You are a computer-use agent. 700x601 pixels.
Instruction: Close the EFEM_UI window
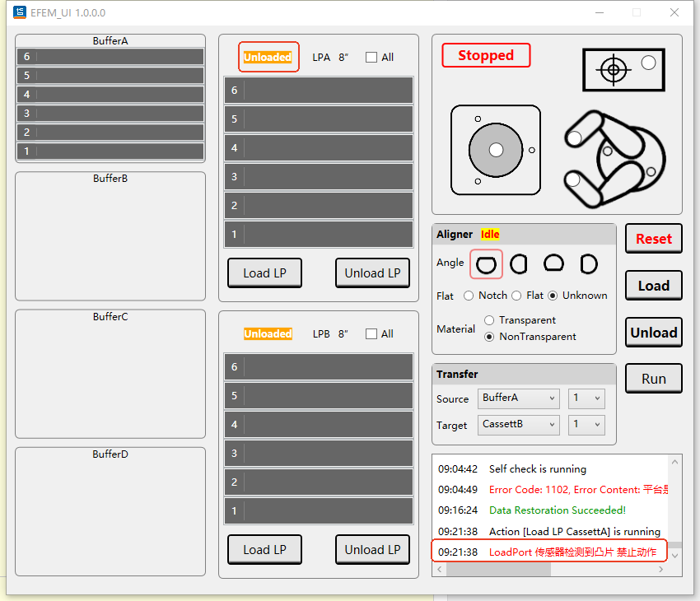(x=674, y=12)
